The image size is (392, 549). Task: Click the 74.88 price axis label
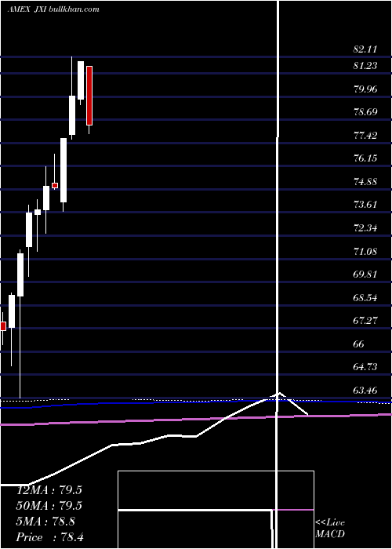pos(365,181)
